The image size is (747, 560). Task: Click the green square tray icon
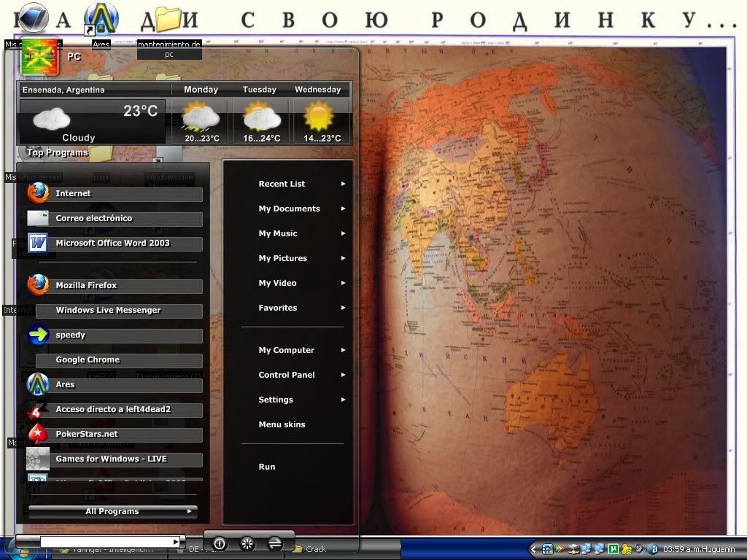pyautogui.click(x=614, y=549)
